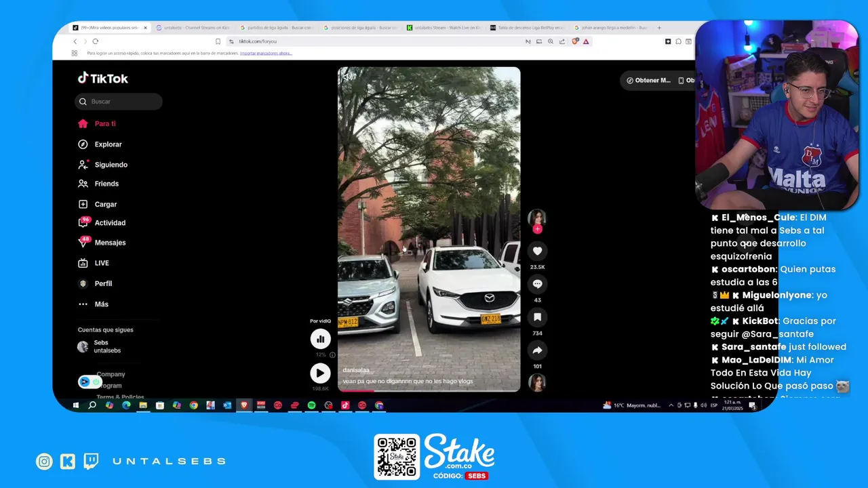Click Importar marcadores ahora link

pyautogui.click(x=266, y=53)
